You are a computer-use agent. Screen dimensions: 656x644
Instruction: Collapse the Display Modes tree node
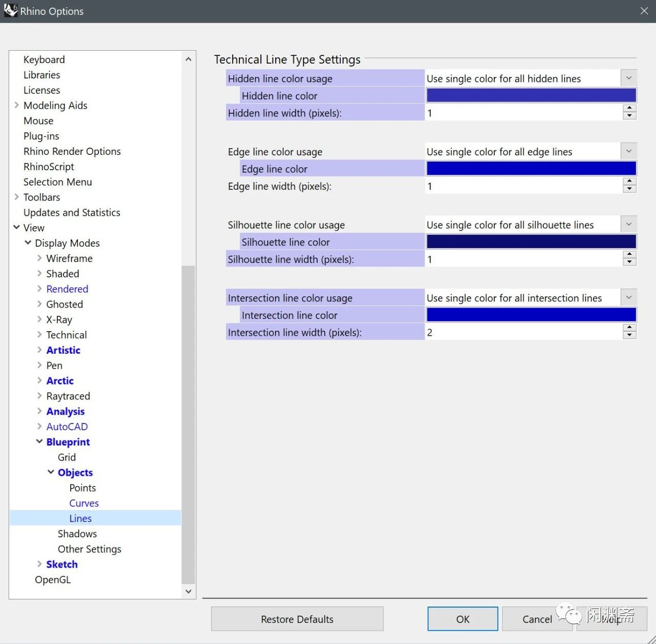pos(28,243)
